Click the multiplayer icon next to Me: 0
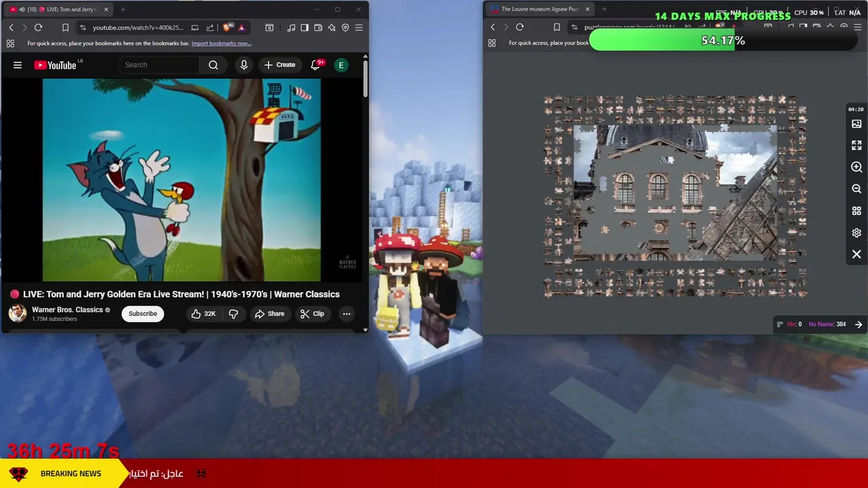Screen dimensions: 868x488 (780, 324)
